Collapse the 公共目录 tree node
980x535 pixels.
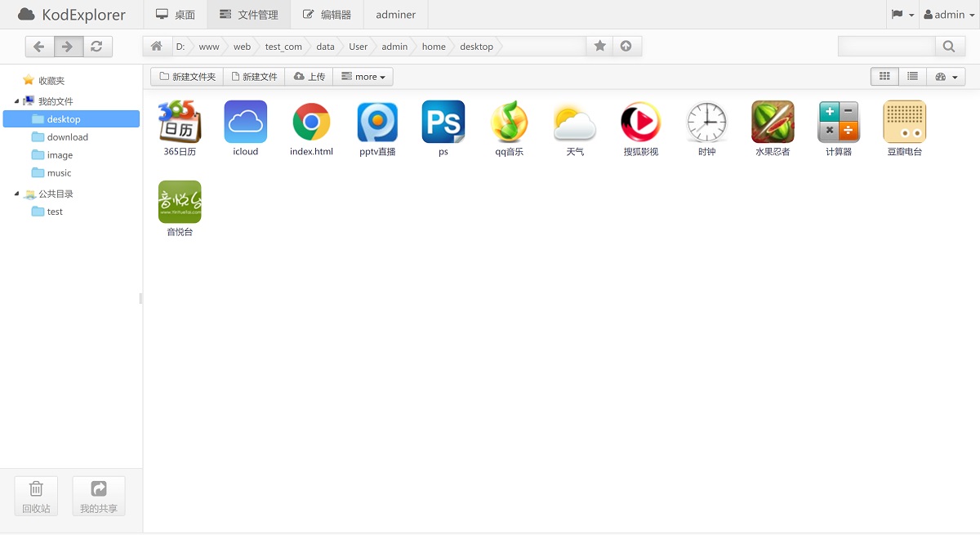(x=17, y=194)
